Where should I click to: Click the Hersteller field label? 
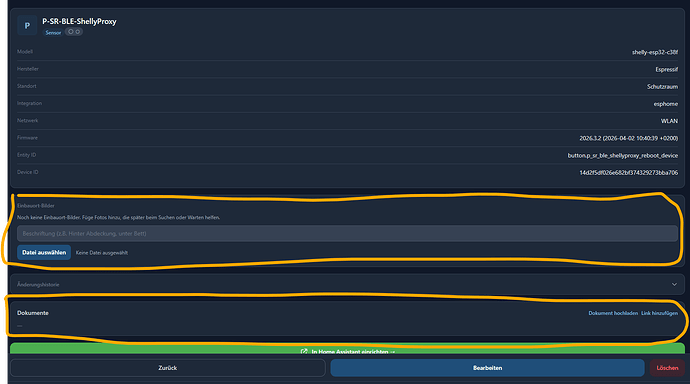point(28,69)
